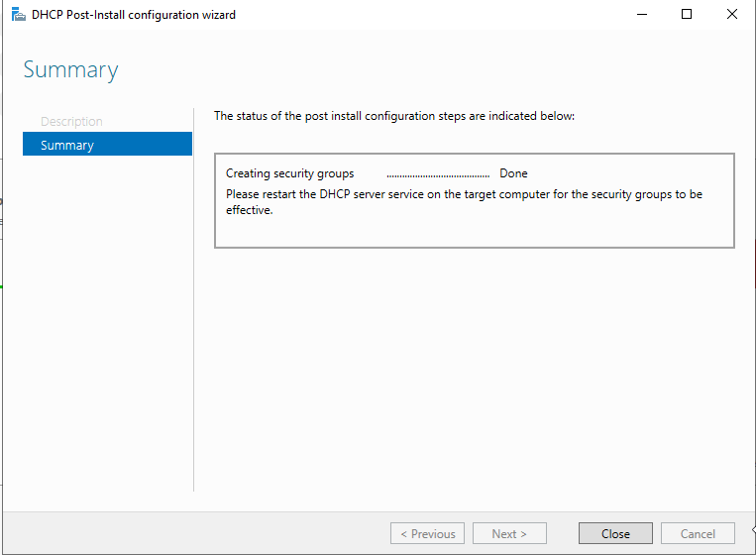Close the wizard with the title bar X
Viewport: 756px width, 555px height.
[731, 15]
